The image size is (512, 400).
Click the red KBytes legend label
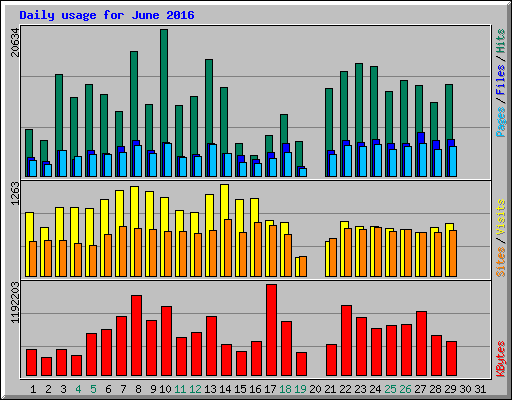tap(501, 359)
